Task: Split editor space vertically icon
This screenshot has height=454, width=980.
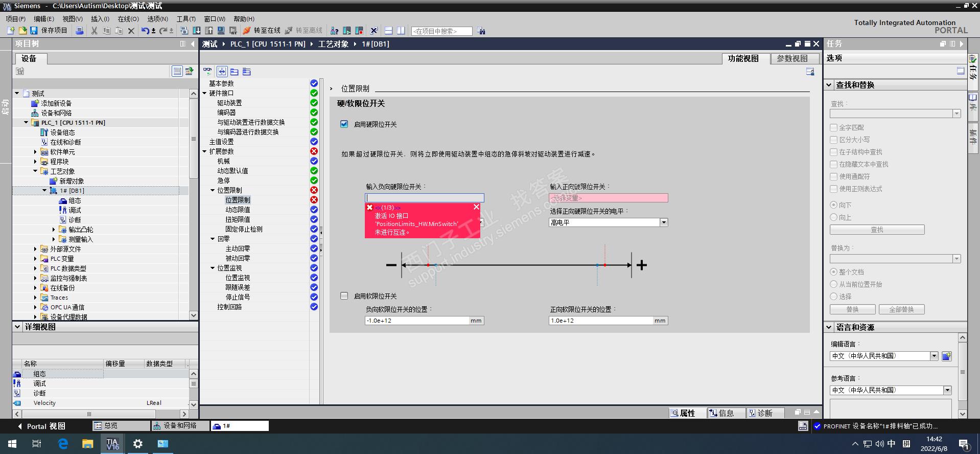Action: pos(401,31)
